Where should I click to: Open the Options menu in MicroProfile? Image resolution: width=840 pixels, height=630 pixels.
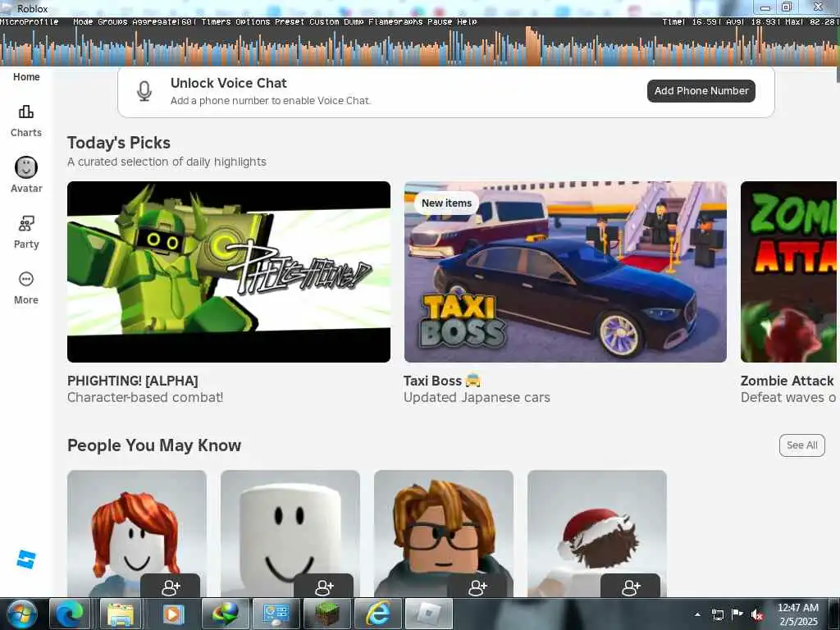click(253, 22)
